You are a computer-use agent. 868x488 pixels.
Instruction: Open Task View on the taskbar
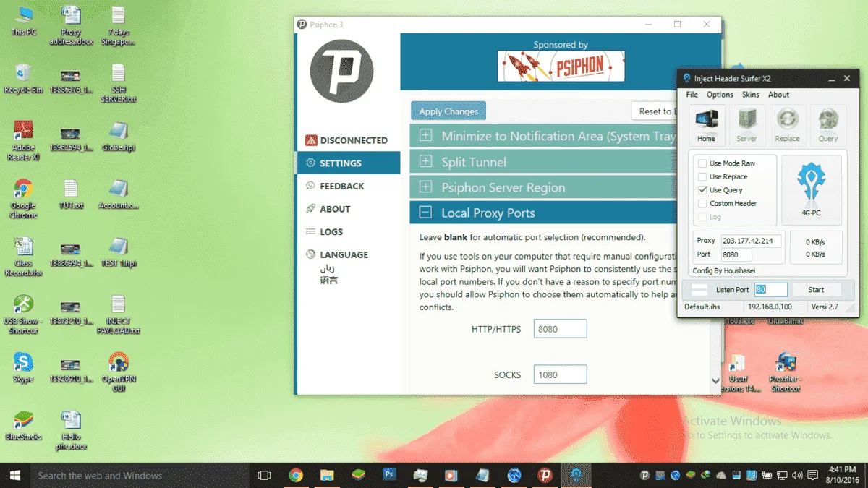(x=265, y=475)
